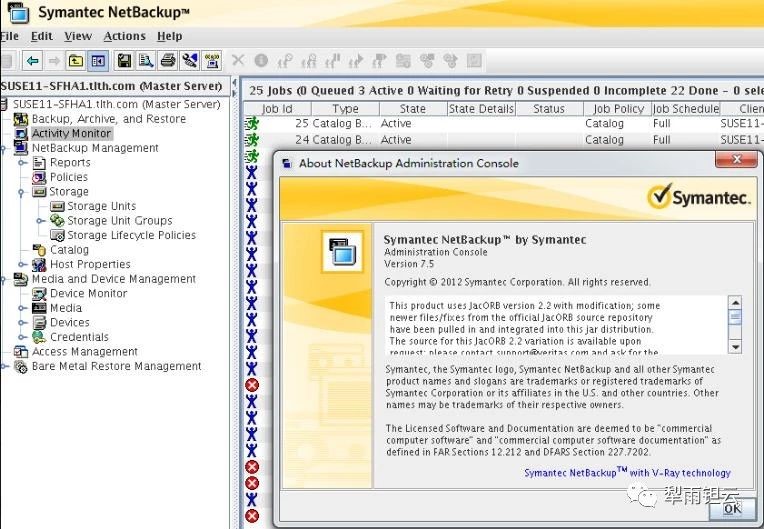The width and height of the screenshot is (764, 529).
Task: Click scroll up arrow in license text
Action: [735, 303]
